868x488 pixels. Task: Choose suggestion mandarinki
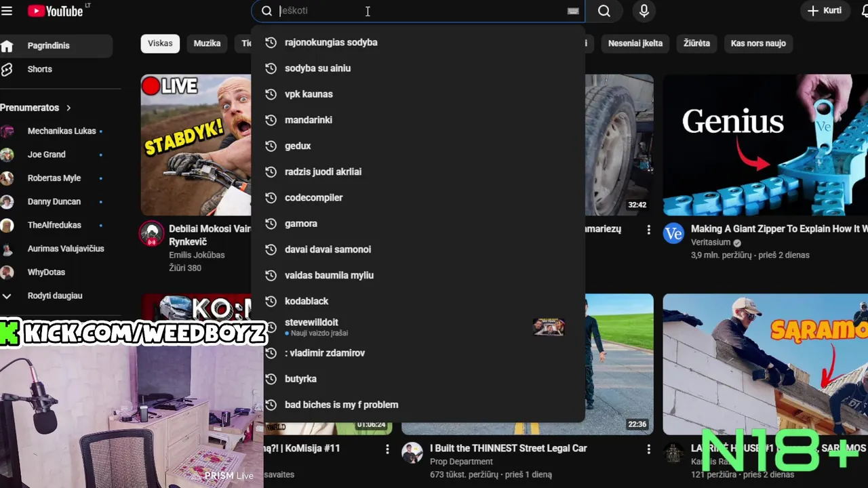point(418,120)
